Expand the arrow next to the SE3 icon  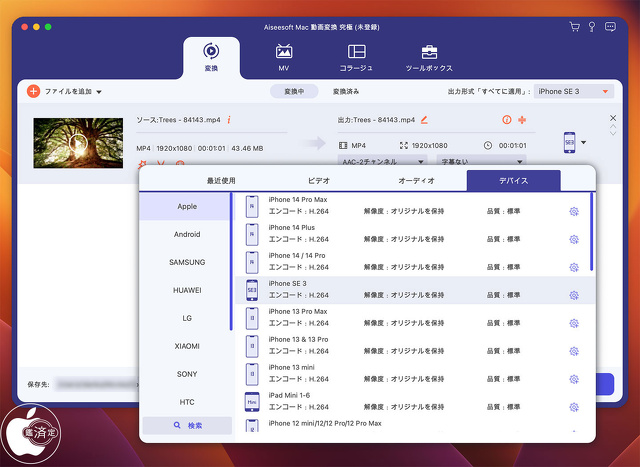pyautogui.click(x=584, y=142)
